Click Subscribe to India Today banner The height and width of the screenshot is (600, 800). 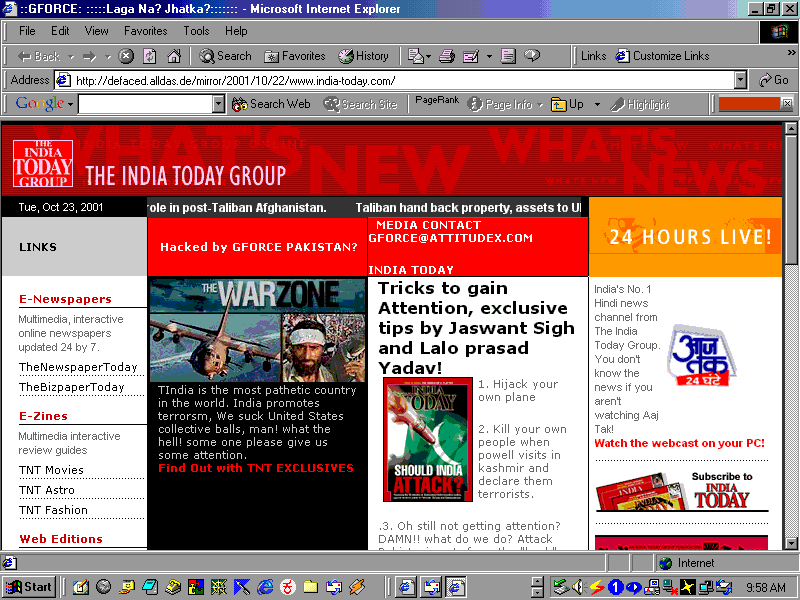click(x=682, y=491)
